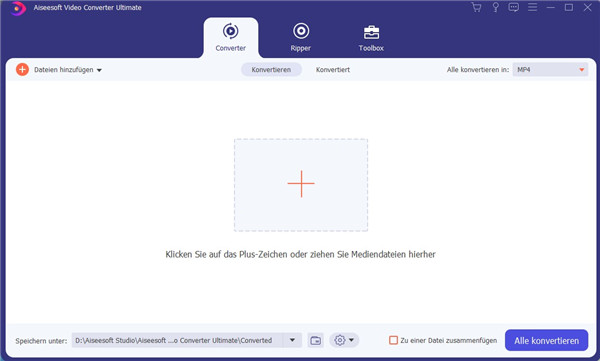Screen dimensions: 600x361
Task: Click the settings gear icon
Action: tap(339, 340)
